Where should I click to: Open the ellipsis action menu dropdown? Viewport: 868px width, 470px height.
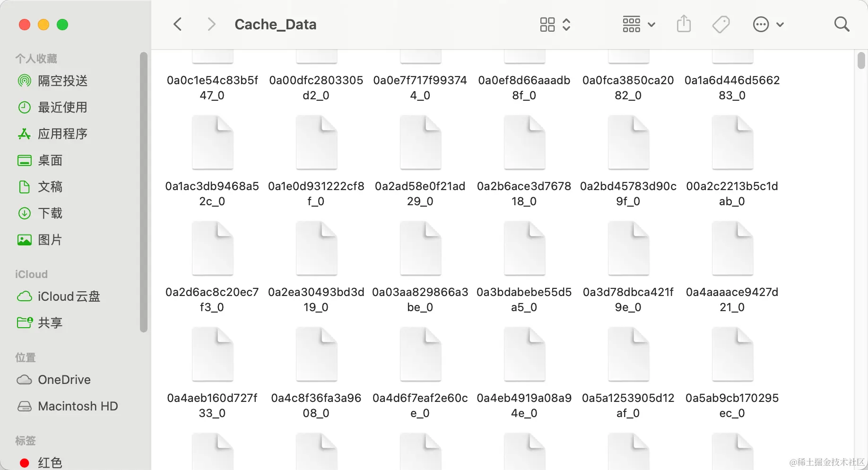coord(768,24)
